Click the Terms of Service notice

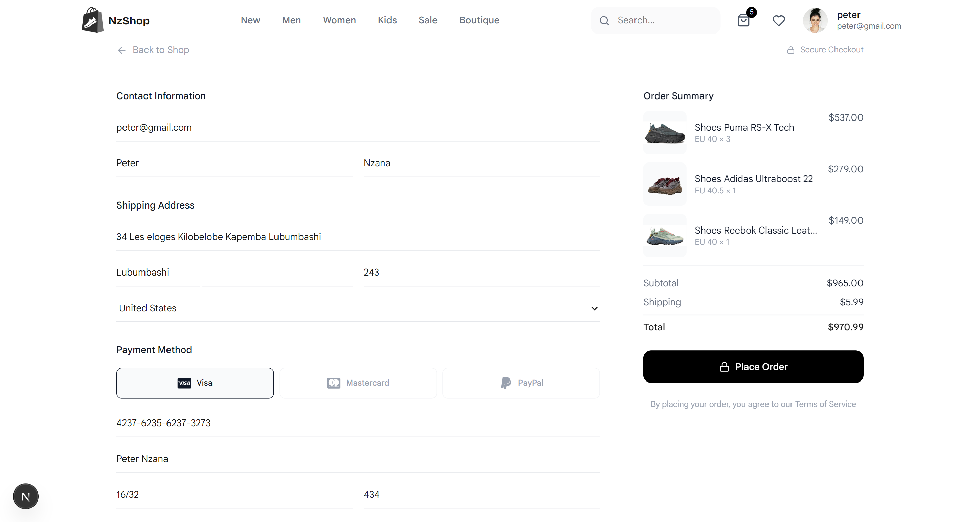(753, 404)
